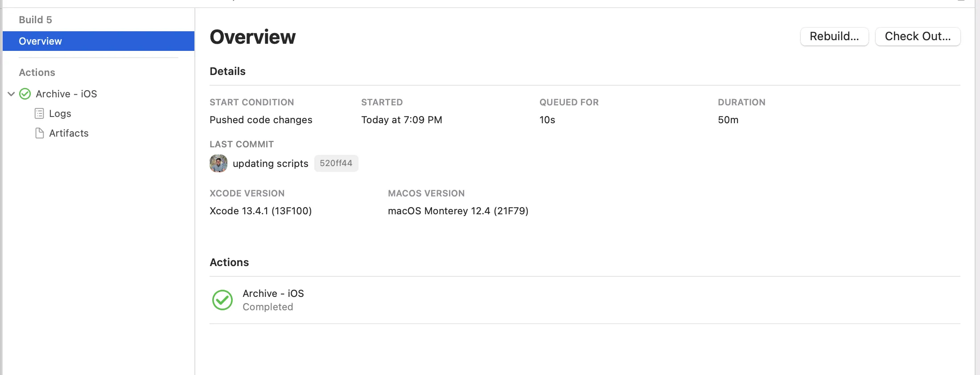The width and height of the screenshot is (980, 375).
Task: Click the 50m duration value
Action: (728, 120)
